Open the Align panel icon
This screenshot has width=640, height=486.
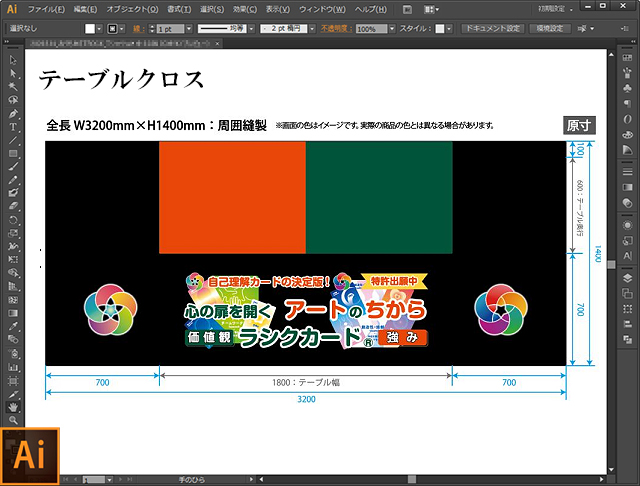[627, 324]
